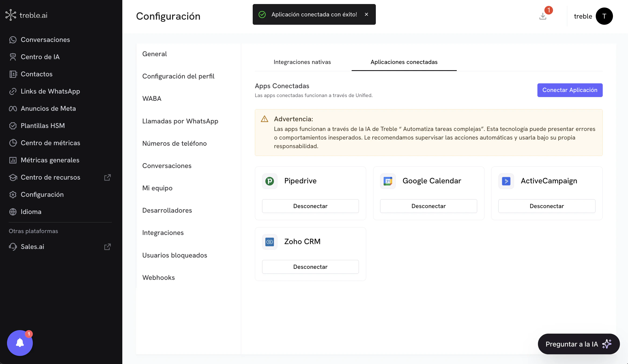Dismiss the success notification toast
This screenshot has width=628, height=364.
tap(366, 14)
